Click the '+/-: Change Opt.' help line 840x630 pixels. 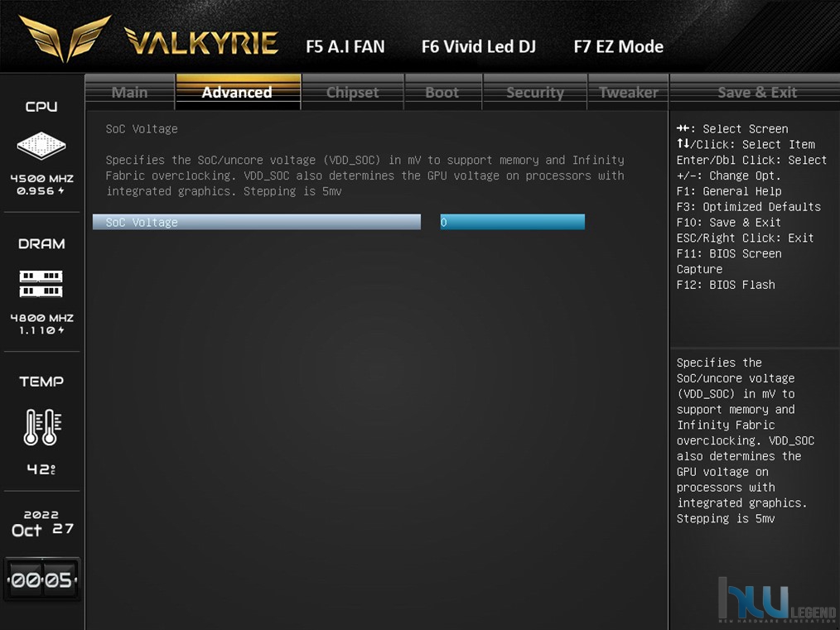pyautogui.click(x=728, y=176)
